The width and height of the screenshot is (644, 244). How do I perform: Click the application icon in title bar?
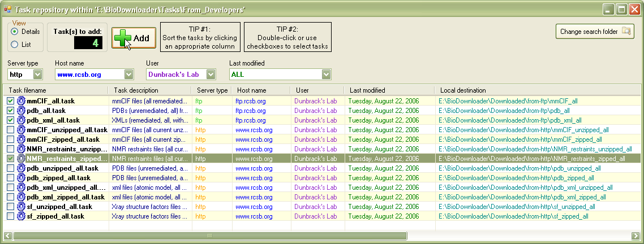8,9
